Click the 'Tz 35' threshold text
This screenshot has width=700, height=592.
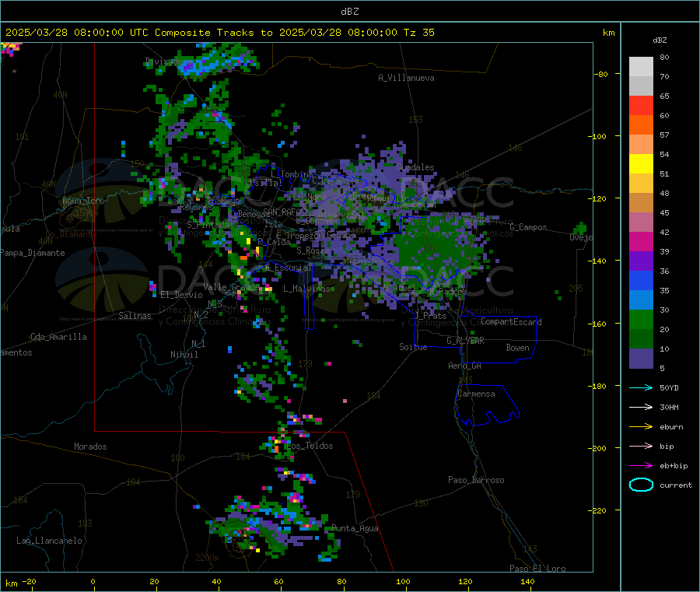tap(418, 33)
